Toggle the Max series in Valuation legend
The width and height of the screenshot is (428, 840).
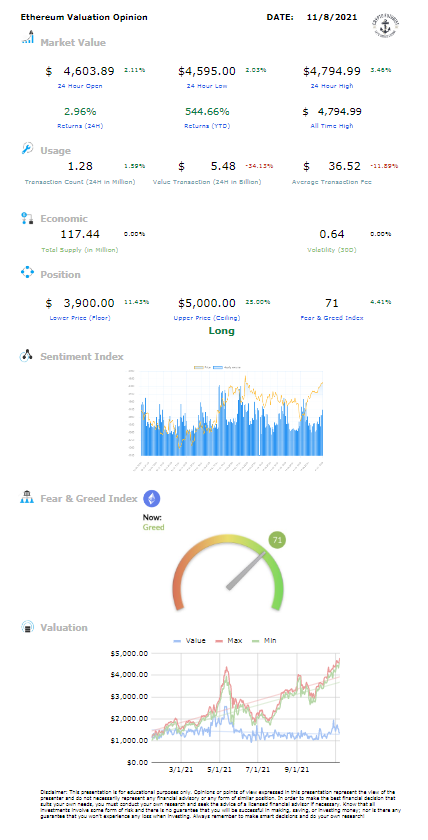pos(227,640)
